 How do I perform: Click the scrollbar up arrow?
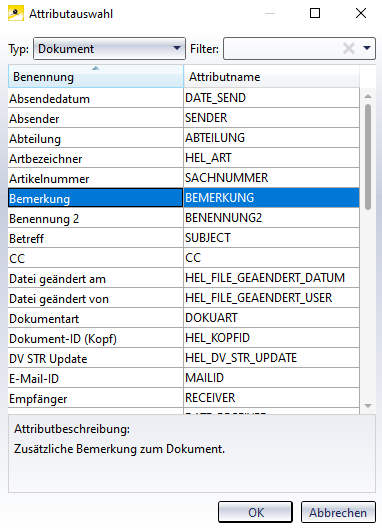click(368, 97)
